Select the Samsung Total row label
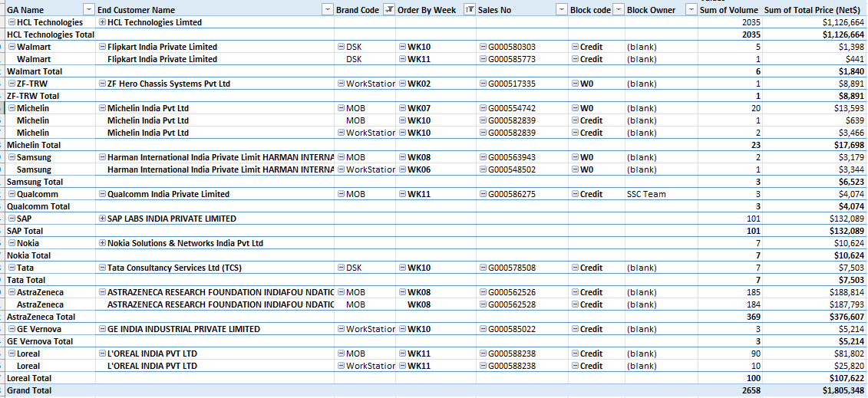 point(35,182)
